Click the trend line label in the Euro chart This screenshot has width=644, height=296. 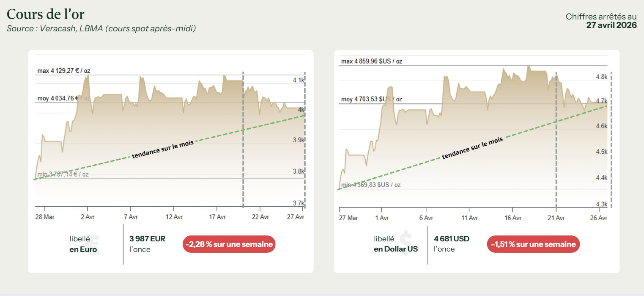162,149
